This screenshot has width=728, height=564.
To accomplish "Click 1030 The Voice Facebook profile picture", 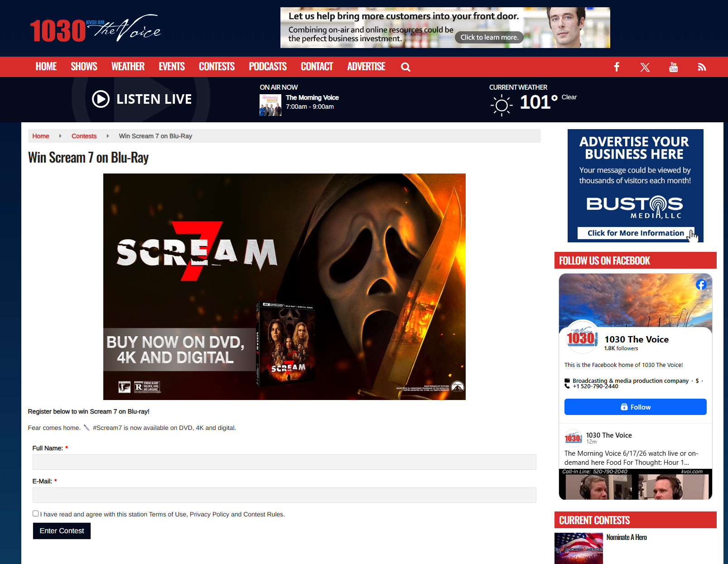I will tap(582, 337).
